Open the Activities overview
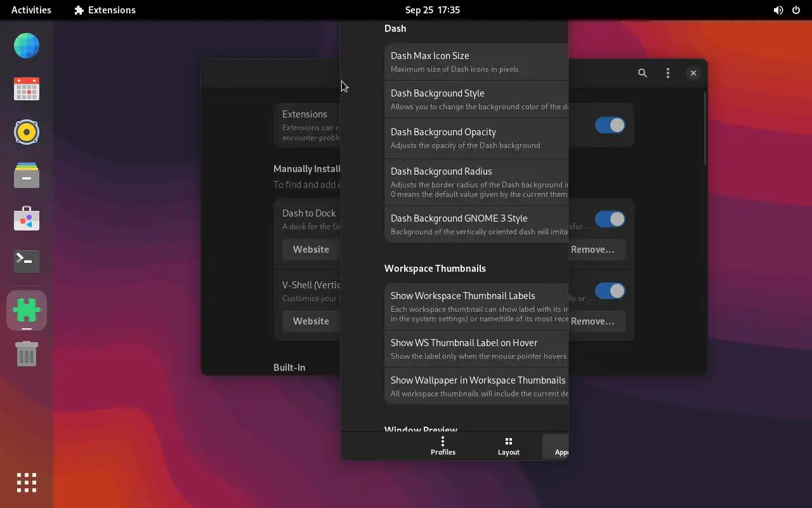The height and width of the screenshot is (508, 812). coord(31,10)
